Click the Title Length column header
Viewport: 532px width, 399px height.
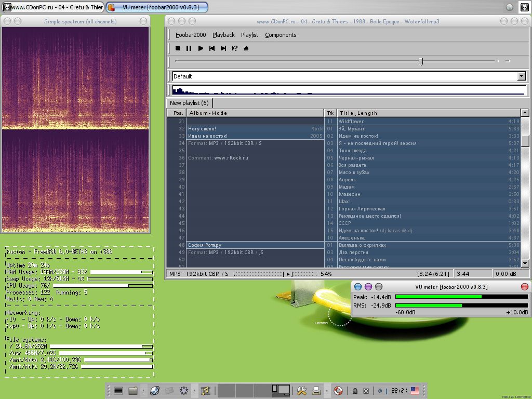(x=429, y=113)
